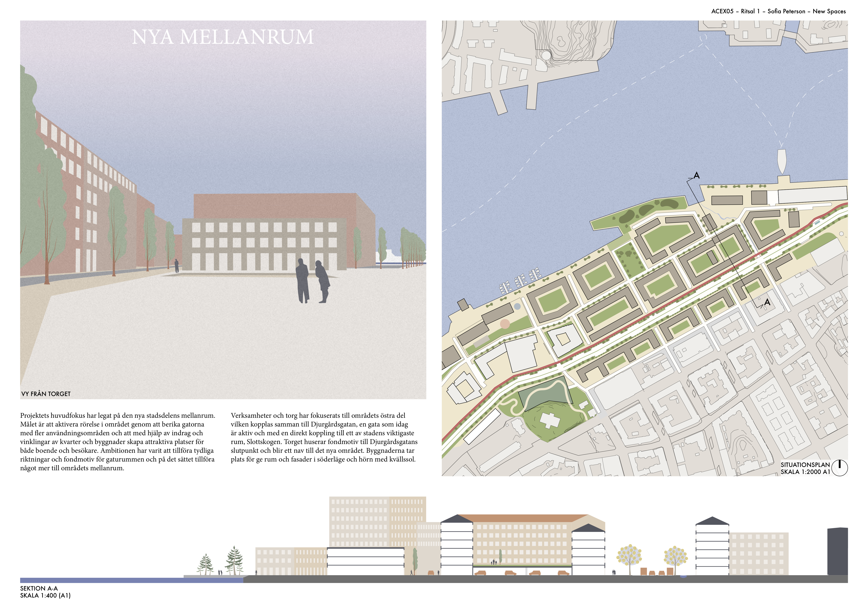
Task: Click the north arrow compass symbol
Action: pos(840,468)
